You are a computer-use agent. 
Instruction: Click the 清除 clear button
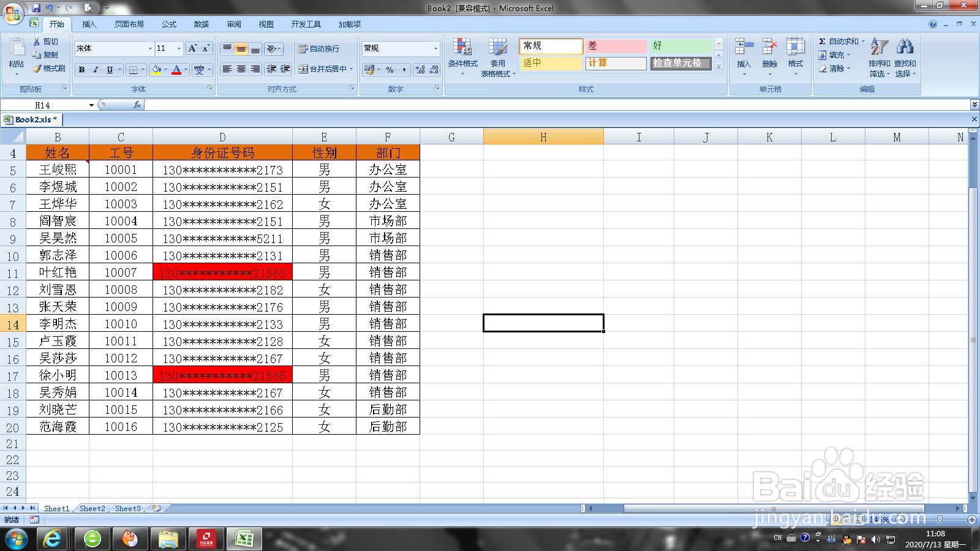coord(835,68)
